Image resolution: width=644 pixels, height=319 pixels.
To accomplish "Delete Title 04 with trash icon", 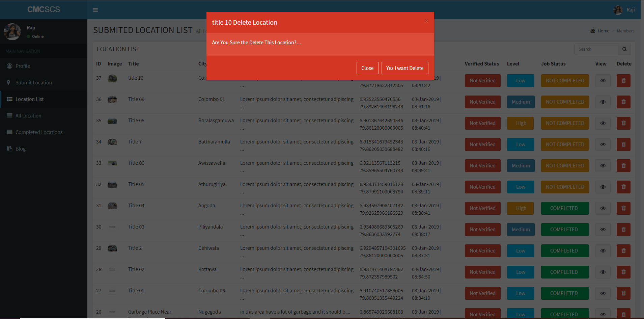I will 623,208.
